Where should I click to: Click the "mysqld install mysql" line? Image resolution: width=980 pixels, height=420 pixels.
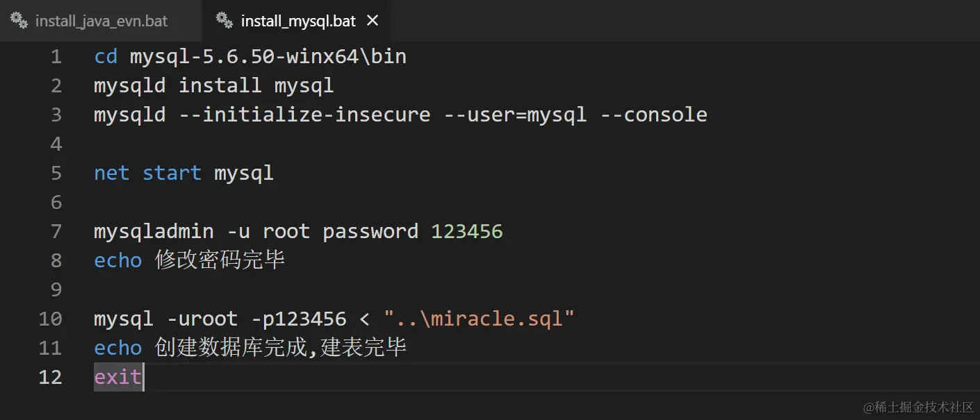click(213, 86)
